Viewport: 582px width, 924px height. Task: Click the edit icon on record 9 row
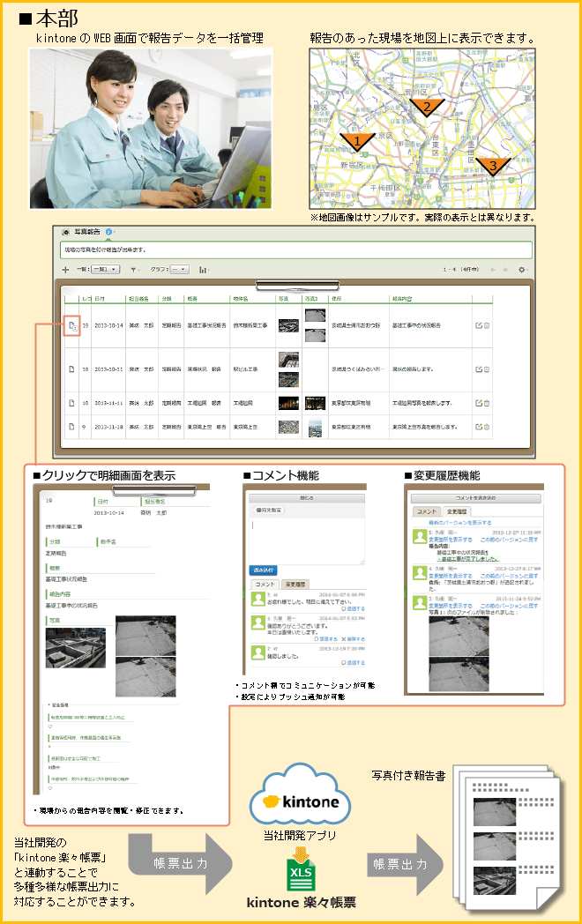click(x=479, y=427)
